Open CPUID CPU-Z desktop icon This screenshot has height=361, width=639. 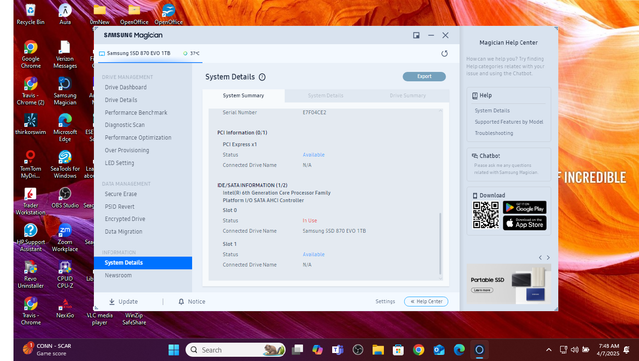click(65, 274)
